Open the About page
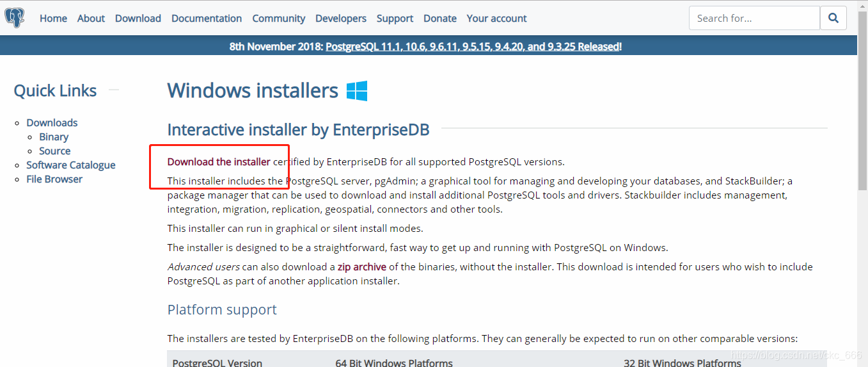 (91, 19)
